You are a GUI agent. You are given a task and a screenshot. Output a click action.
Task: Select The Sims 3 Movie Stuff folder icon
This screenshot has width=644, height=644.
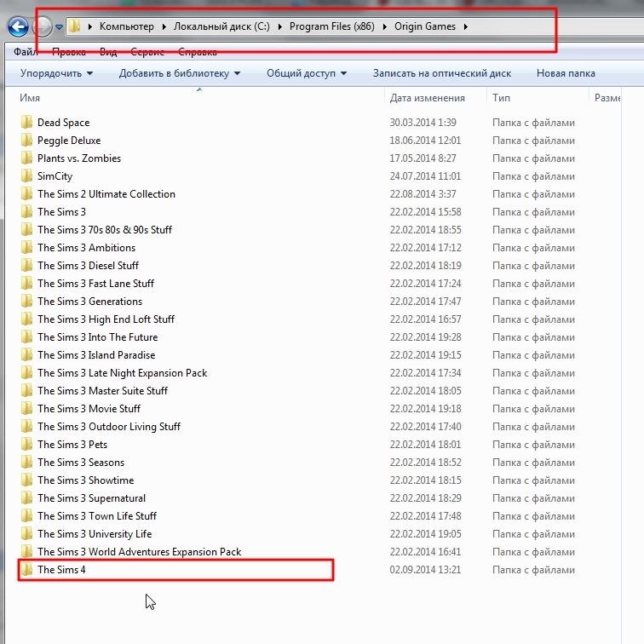(x=26, y=408)
